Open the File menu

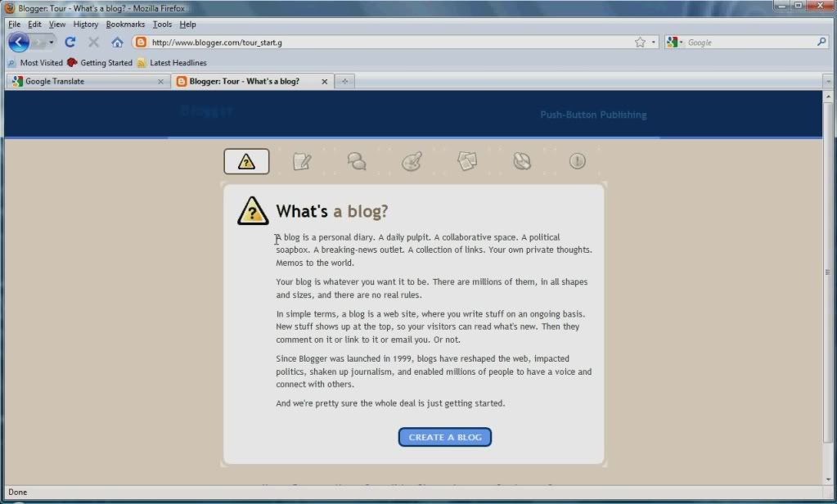pyautogui.click(x=15, y=24)
